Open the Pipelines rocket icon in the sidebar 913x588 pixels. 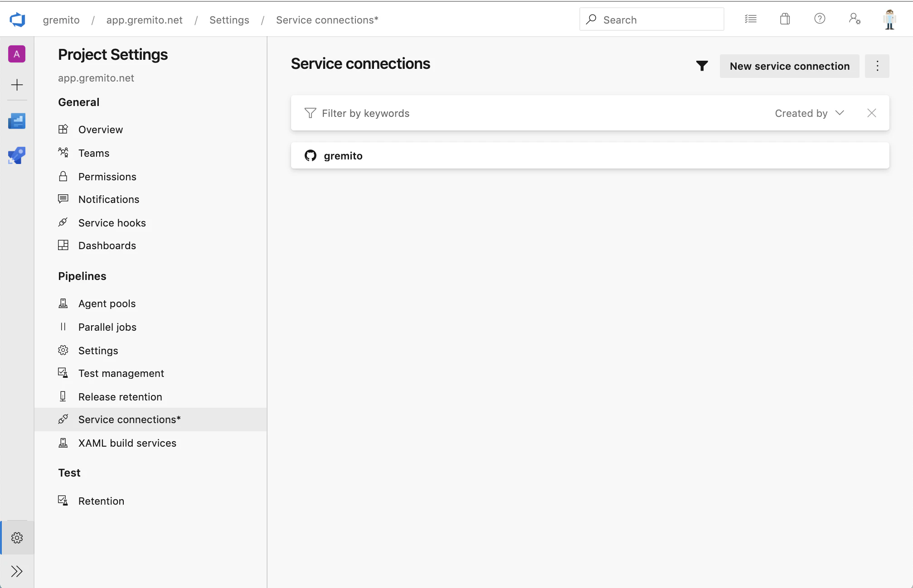pos(17,155)
